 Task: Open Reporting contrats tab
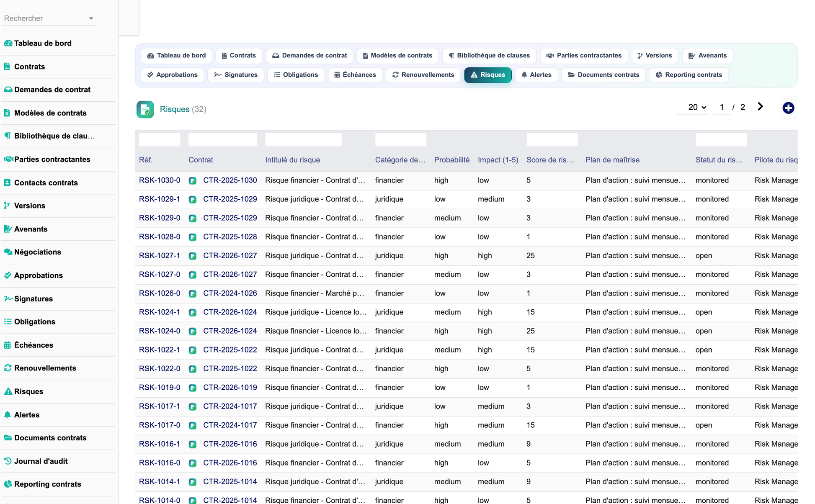(x=689, y=75)
